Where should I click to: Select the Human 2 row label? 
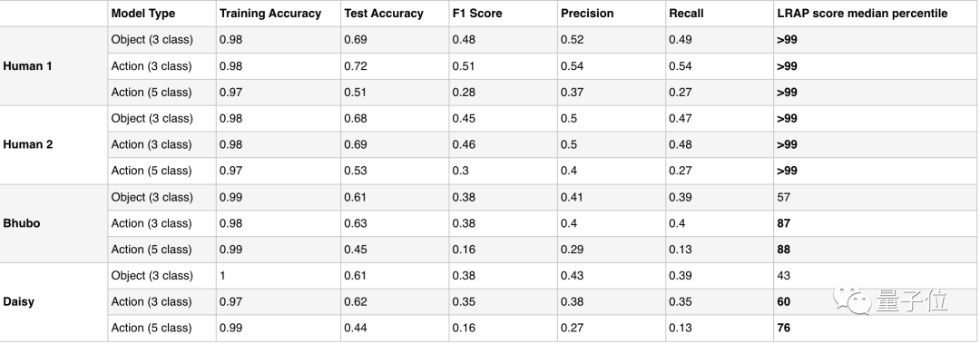click(27, 144)
